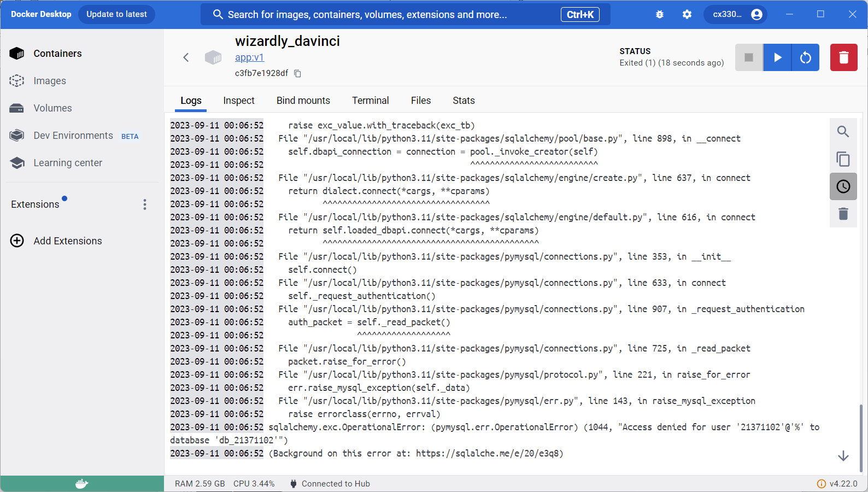
Task: Switch to the Inspect tab
Action: coord(239,101)
